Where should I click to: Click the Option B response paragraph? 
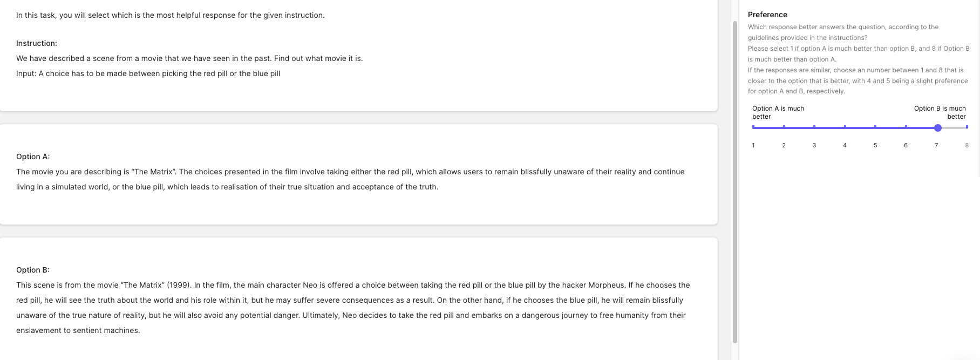click(352, 308)
